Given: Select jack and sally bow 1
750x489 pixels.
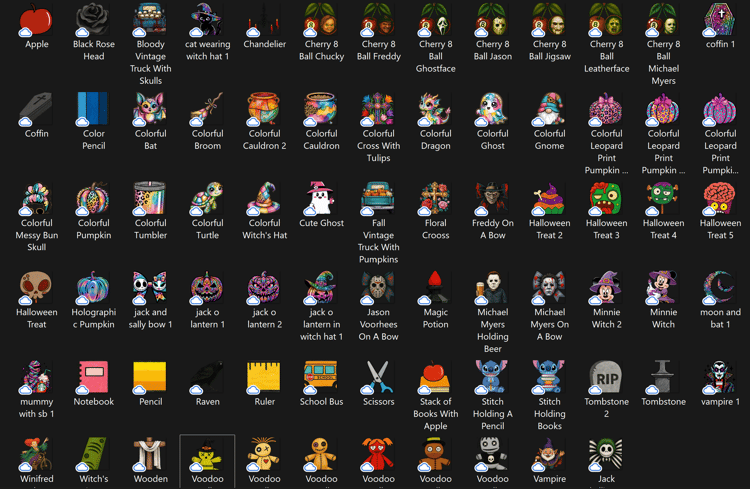Looking at the screenshot, I should [150, 288].
